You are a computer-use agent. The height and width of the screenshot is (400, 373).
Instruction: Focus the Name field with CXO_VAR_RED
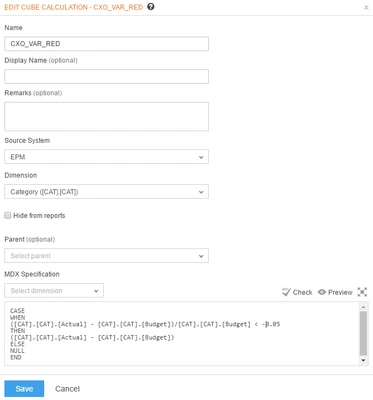point(107,44)
